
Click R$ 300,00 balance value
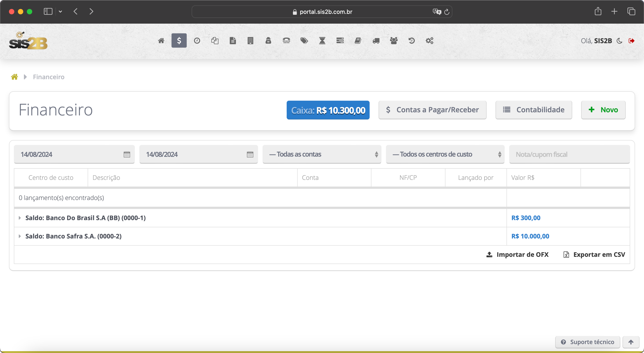click(526, 218)
